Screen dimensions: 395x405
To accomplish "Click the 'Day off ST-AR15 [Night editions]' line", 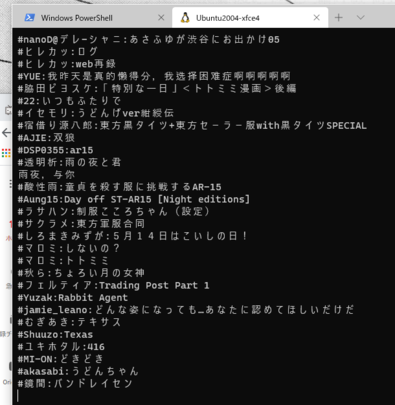I will click(134, 199).
